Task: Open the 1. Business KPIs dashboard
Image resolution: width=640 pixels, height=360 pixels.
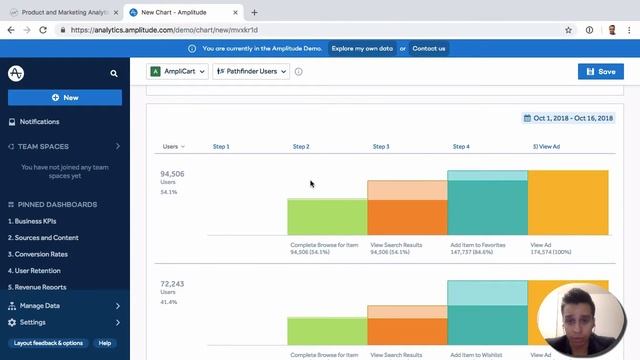Action: pos(32,221)
